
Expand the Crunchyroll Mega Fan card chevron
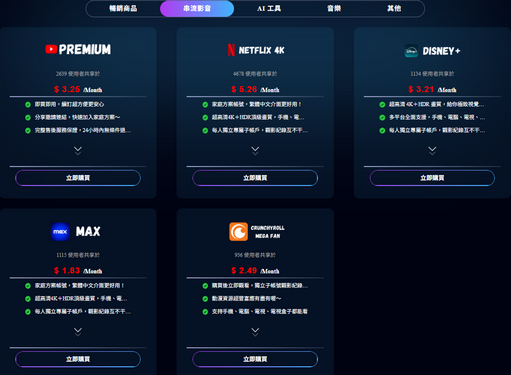pos(255,332)
